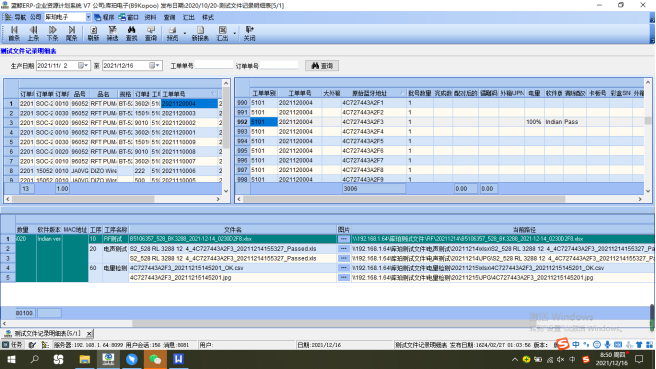Click the 查询 search button beside 订单单号
The width and height of the screenshot is (656, 369).
click(322, 66)
